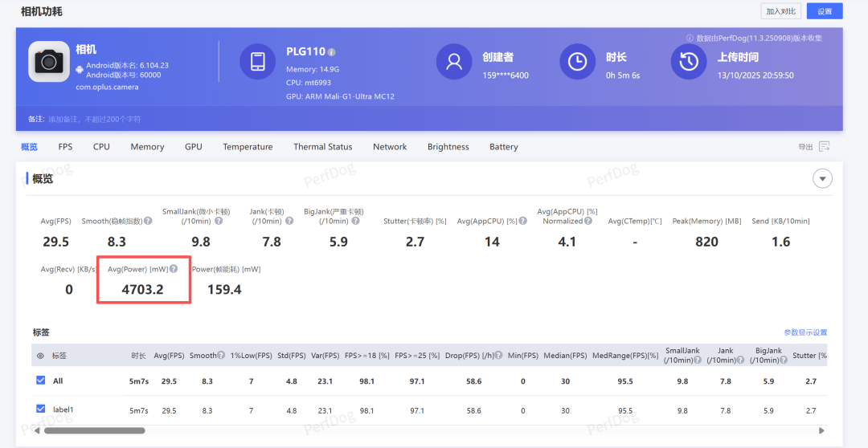This screenshot has height=448, width=868.
Task: Click the 加入对比 button
Action: (780, 11)
